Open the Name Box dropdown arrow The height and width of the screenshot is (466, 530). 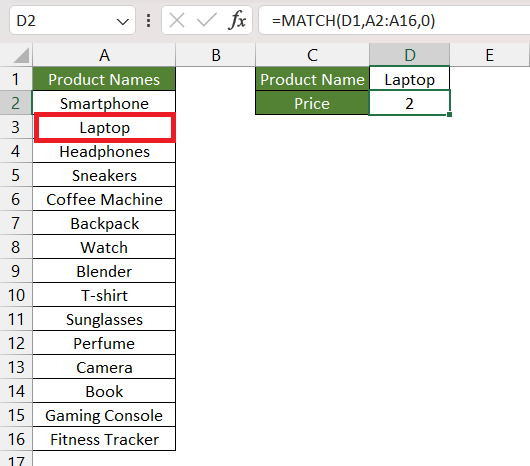(122, 22)
